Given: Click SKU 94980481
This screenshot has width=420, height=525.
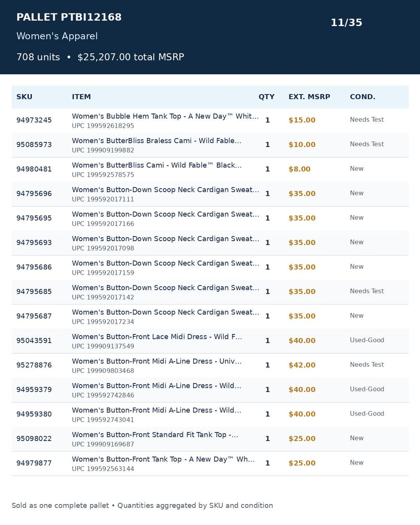Looking at the screenshot, I should click(34, 169).
